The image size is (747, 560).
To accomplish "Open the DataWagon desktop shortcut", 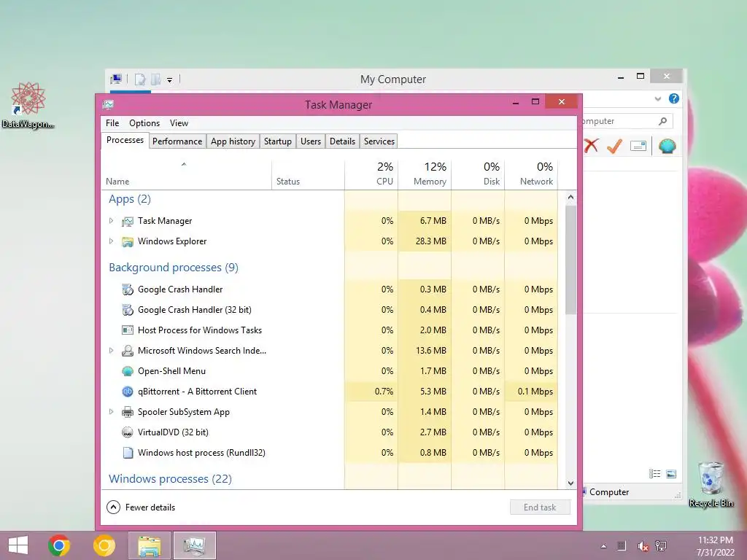I will [28, 105].
